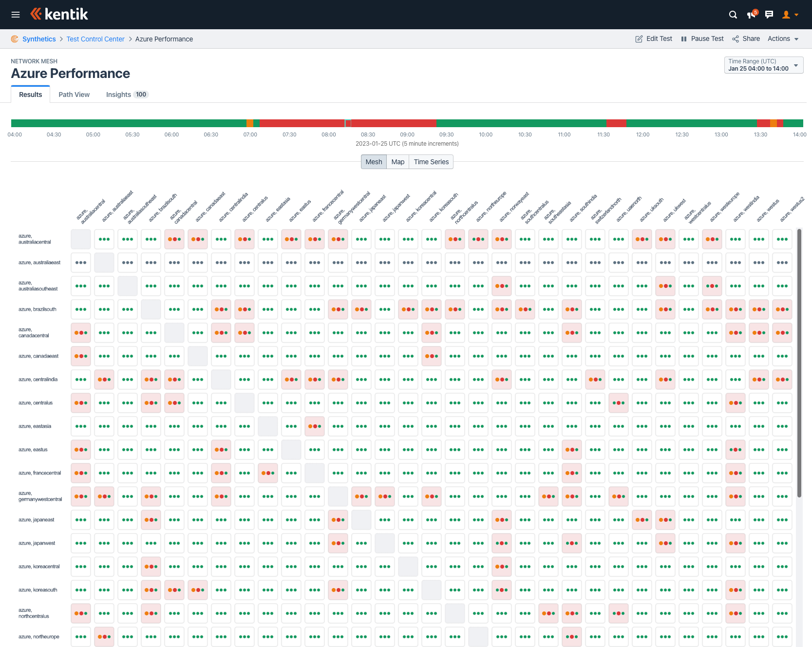This screenshot has height=647, width=812.
Task: Open the hamburger navigation menu
Action: (x=16, y=15)
